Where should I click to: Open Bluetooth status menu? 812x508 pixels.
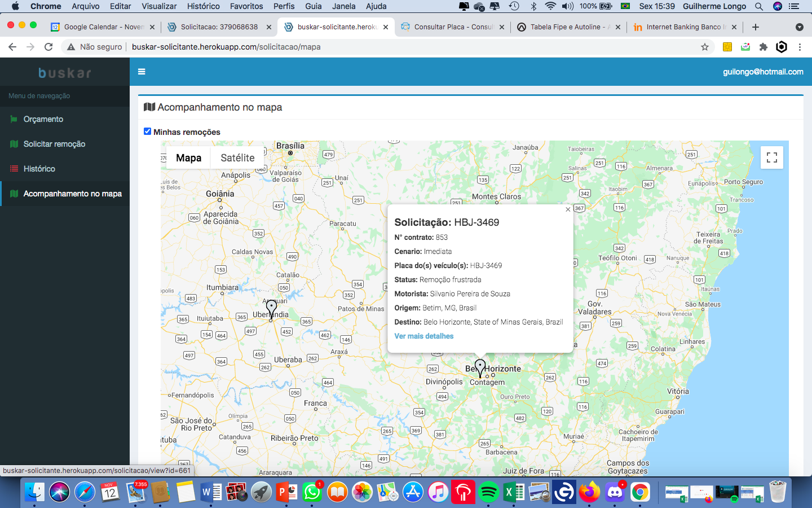click(533, 6)
